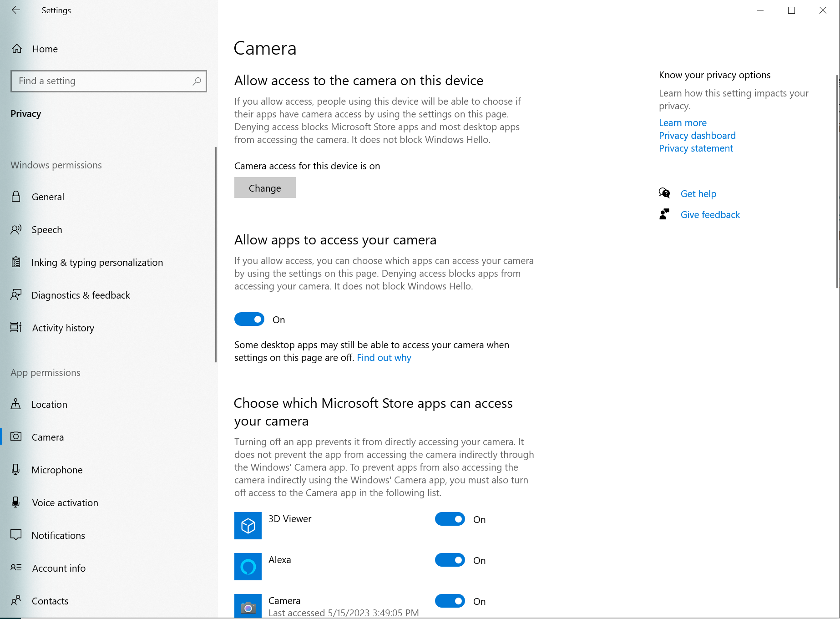This screenshot has width=840, height=619.
Task: Click the Speech icon in sidebar
Action: (x=16, y=229)
